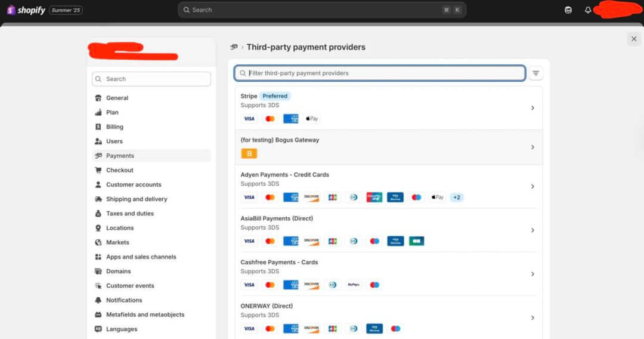Click the Shopify logo
Image resolution: width=644 pixels, height=339 pixels.
point(26,10)
